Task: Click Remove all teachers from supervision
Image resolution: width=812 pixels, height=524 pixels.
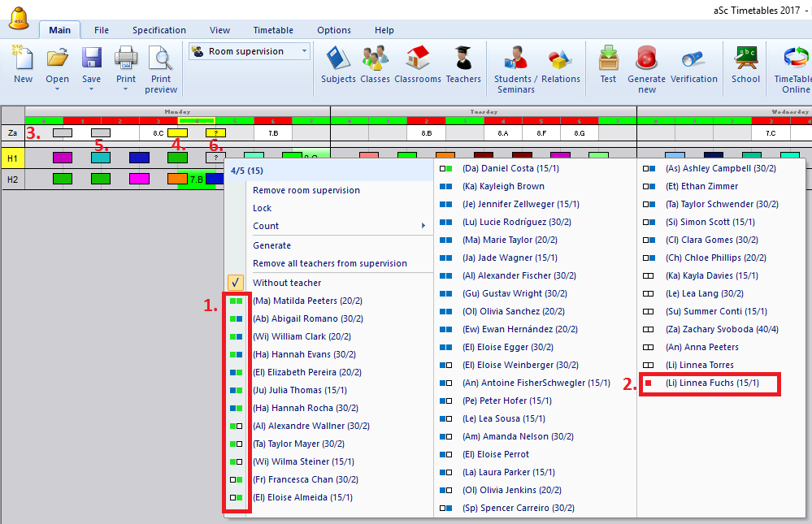Action: [x=329, y=263]
